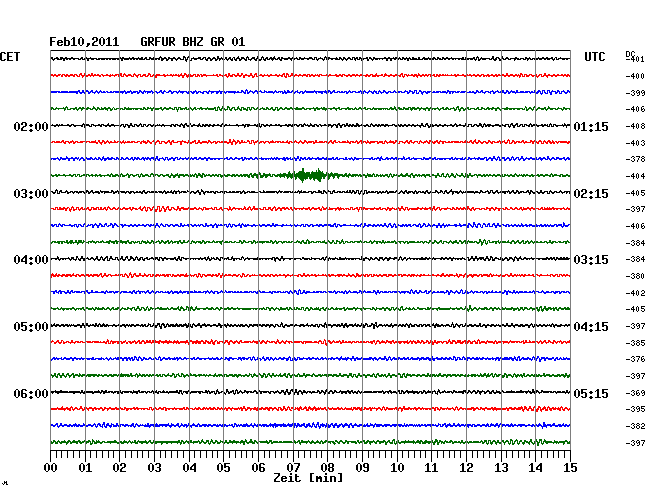The image size is (650, 494).
Task: Click the 15 minute axis label
Action: click(570, 468)
